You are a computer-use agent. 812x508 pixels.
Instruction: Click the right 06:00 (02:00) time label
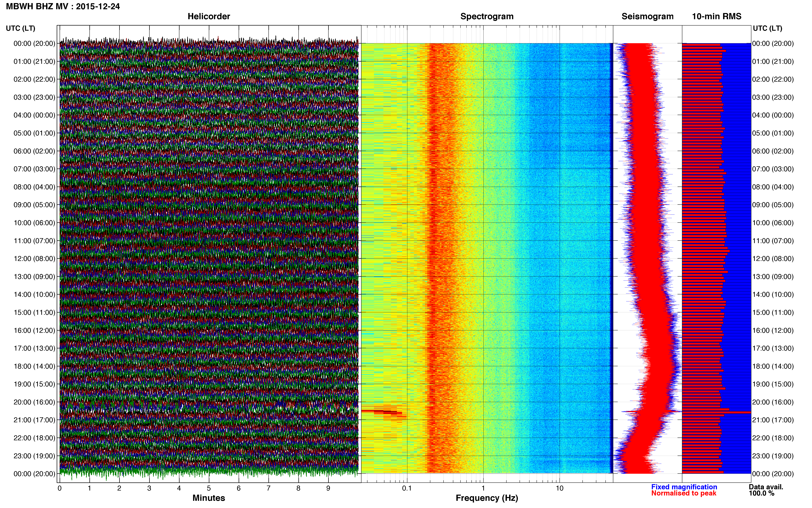(x=773, y=151)
